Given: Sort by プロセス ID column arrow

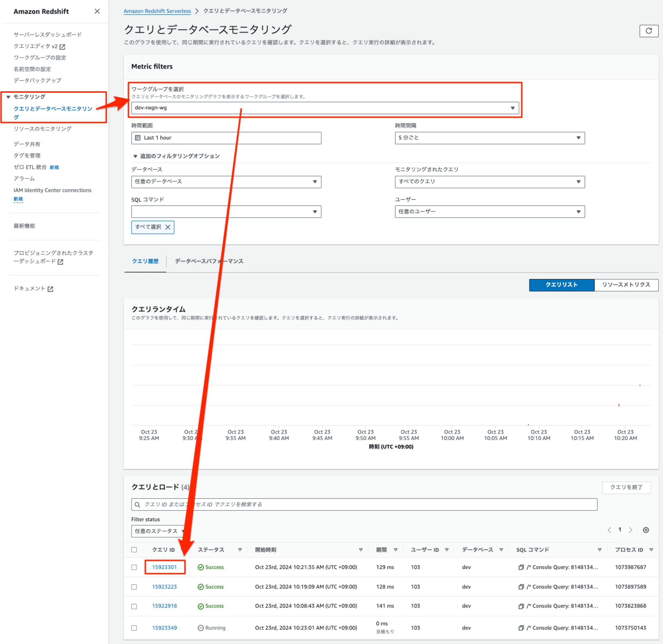Looking at the screenshot, I should 651,550.
